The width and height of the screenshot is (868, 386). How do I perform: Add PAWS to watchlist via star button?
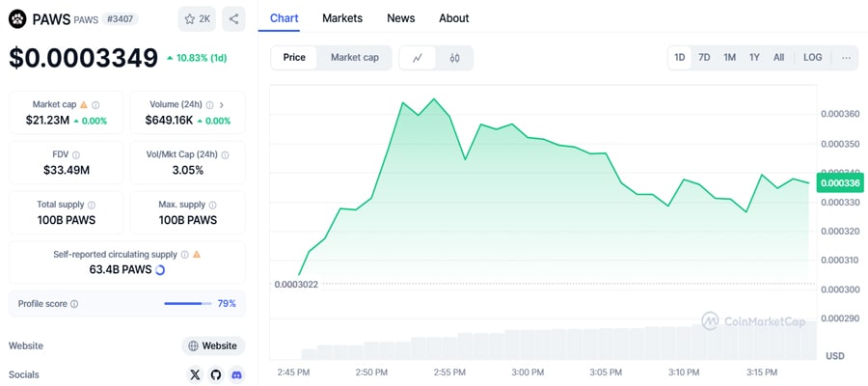click(x=197, y=19)
